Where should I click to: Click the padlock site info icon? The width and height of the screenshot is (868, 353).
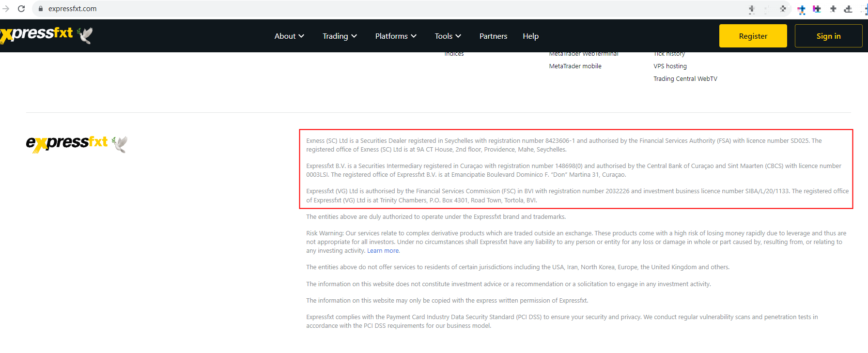click(x=41, y=9)
